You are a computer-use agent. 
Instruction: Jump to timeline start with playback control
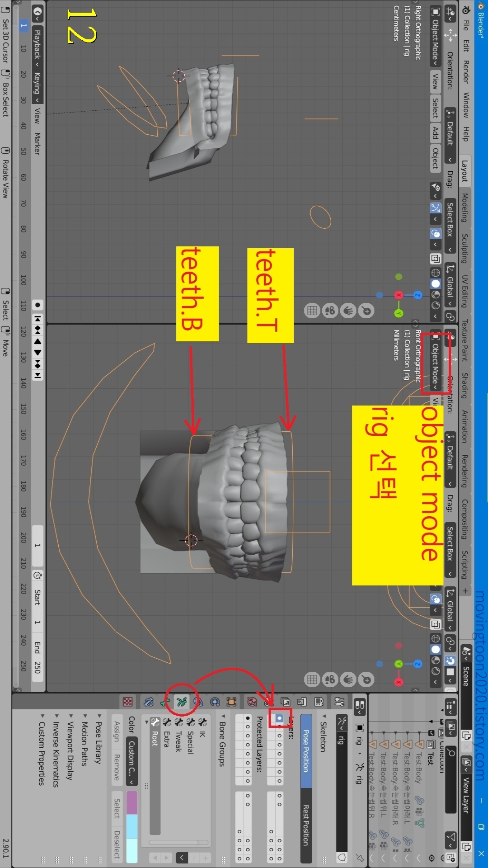pyautogui.click(x=38, y=319)
